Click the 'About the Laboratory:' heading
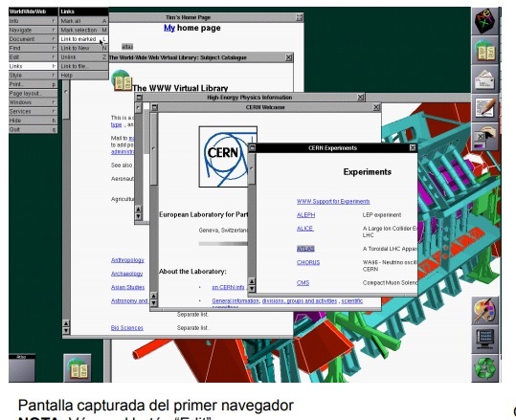Viewport: 516px width, 420px height. pyautogui.click(x=192, y=272)
